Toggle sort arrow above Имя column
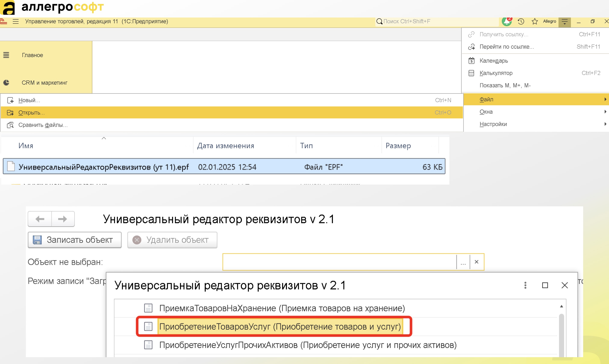609x364 pixels. pyautogui.click(x=104, y=138)
